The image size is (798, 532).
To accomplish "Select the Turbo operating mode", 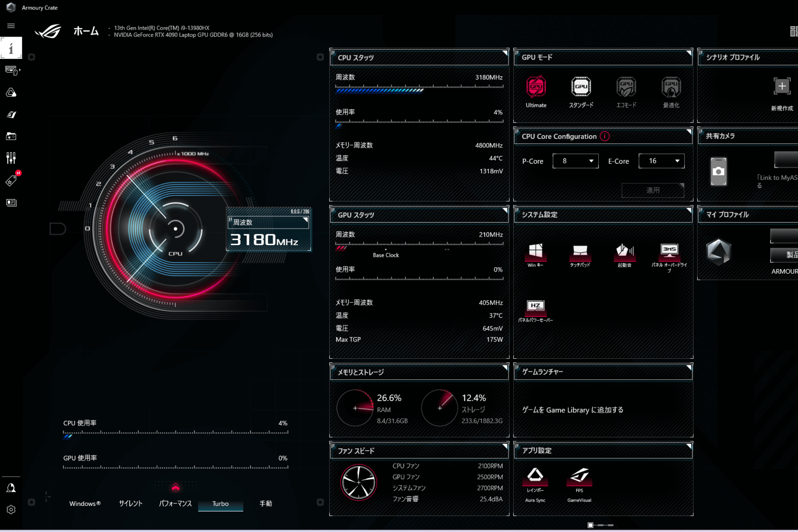I will (x=221, y=504).
